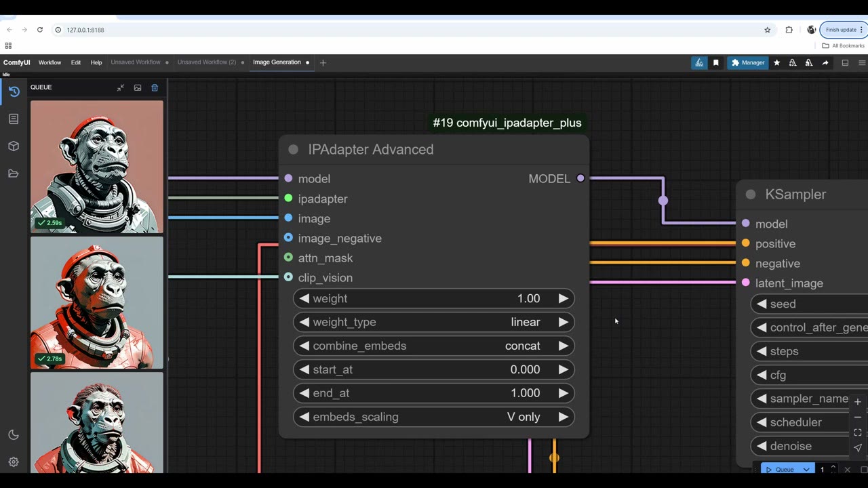
Task: Click the share arrow icon in the ComfyUI toolbar
Action: [x=825, y=63]
